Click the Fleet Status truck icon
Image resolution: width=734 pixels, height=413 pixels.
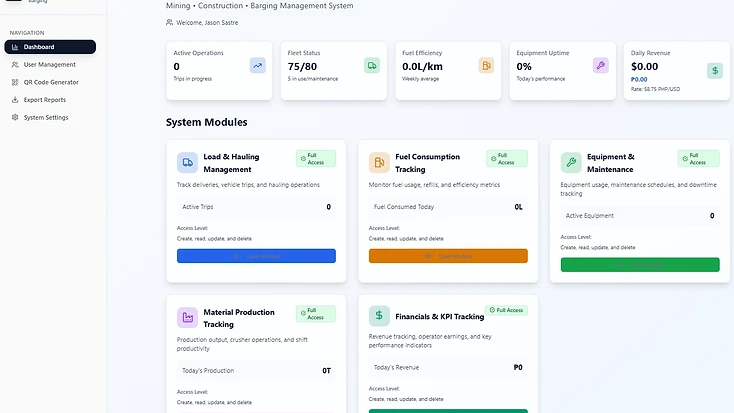(x=372, y=66)
